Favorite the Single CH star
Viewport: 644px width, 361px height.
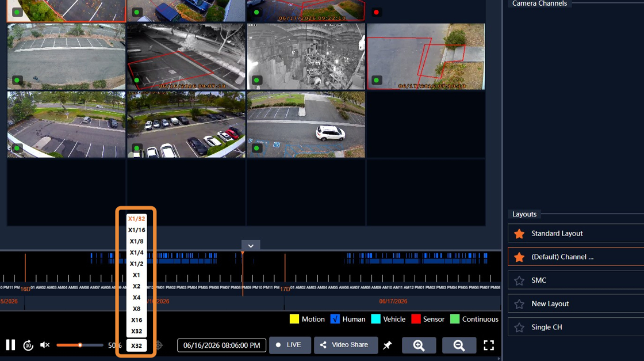(519, 327)
